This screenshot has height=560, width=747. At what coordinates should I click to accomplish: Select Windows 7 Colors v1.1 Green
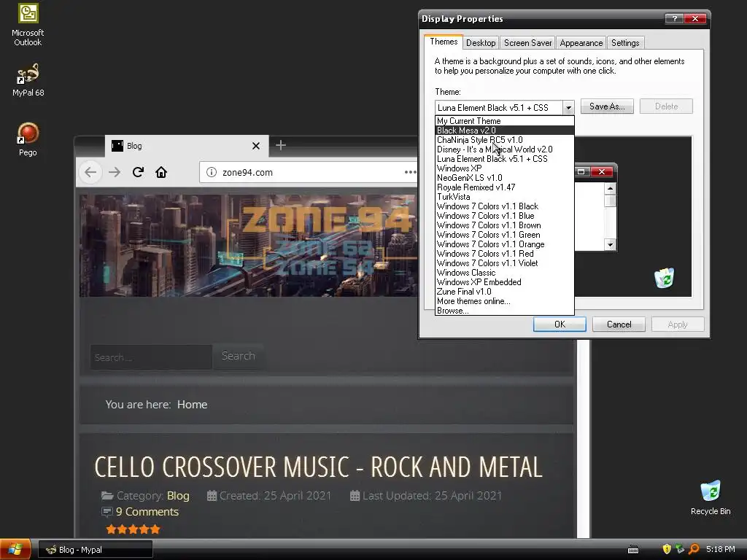[x=505, y=236]
